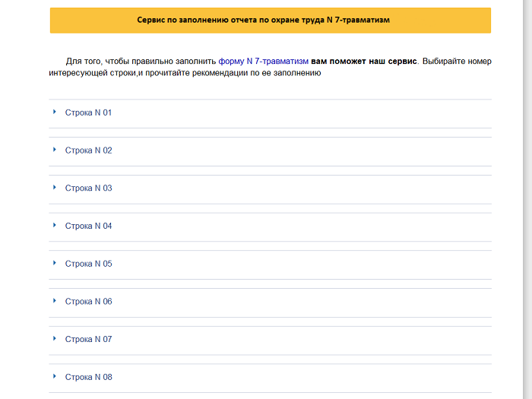
Task: Open the Строка N 07 accordion row
Action: click(x=89, y=340)
